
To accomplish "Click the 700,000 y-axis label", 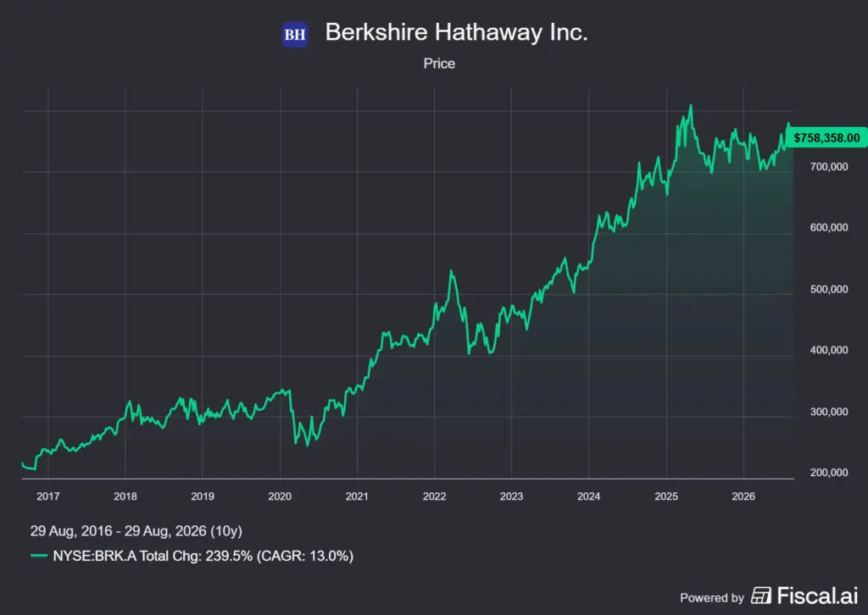I will click(x=829, y=167).
